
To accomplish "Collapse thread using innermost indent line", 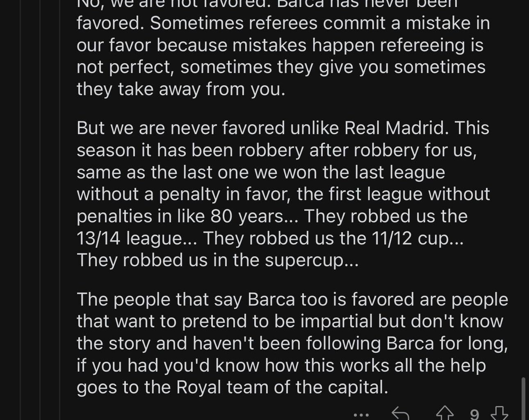I will click(60, 205).
